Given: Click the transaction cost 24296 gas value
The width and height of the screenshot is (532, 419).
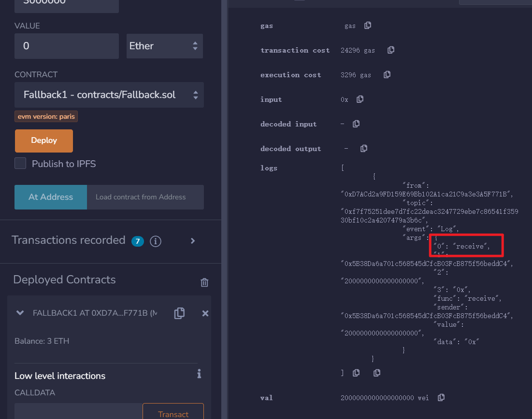Looking at the screenshot, I should coord(358,51).
